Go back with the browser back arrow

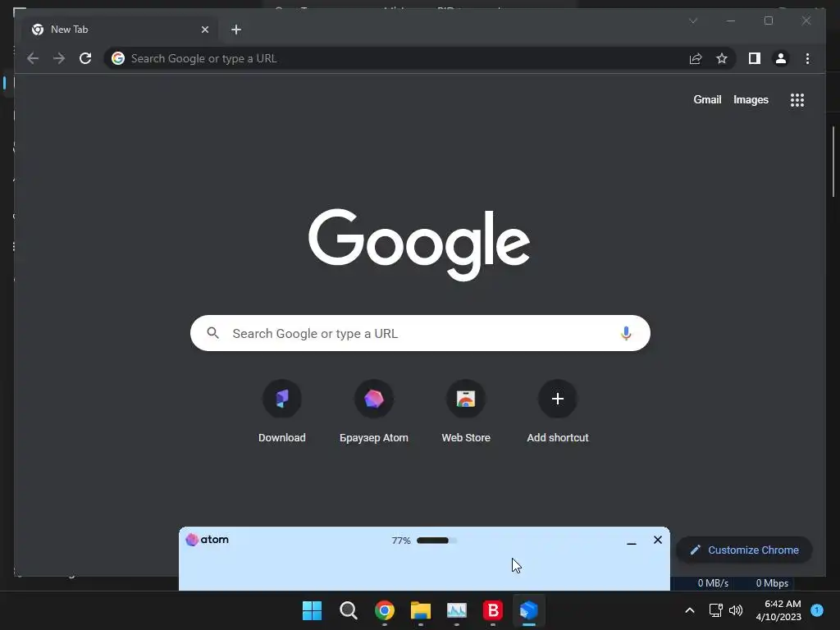[x=33, y=58]
